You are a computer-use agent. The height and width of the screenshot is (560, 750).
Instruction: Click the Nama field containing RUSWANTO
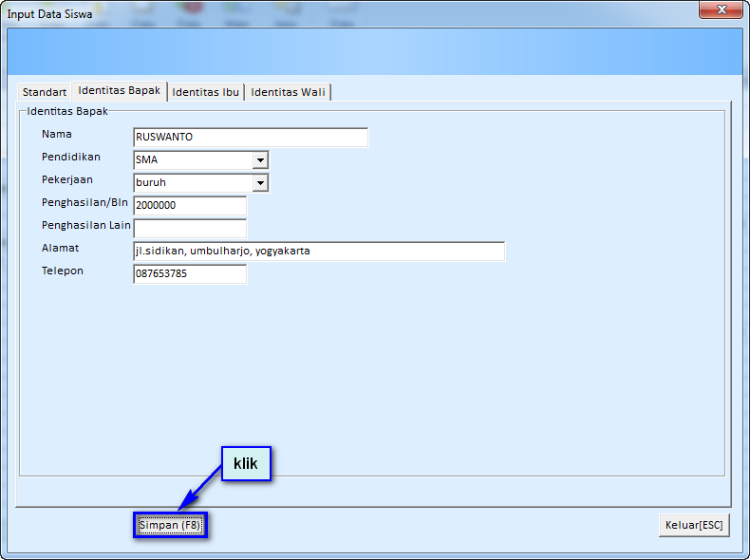pyautogui.click(x=250, y=138)
